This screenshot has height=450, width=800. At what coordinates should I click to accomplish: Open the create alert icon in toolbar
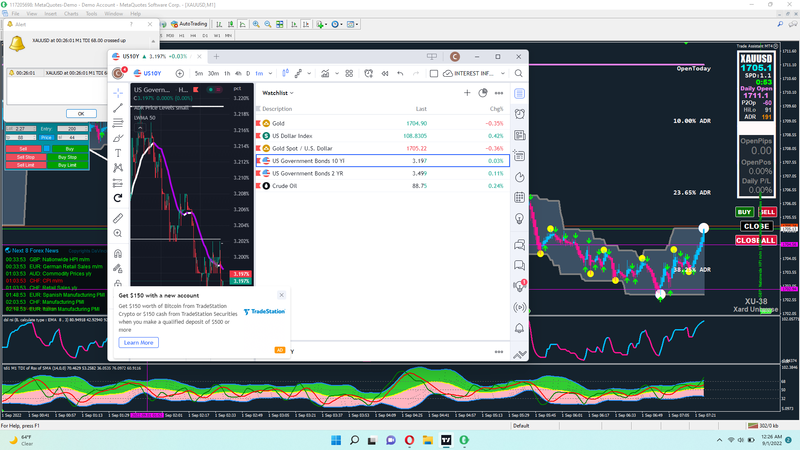[368, 73]
